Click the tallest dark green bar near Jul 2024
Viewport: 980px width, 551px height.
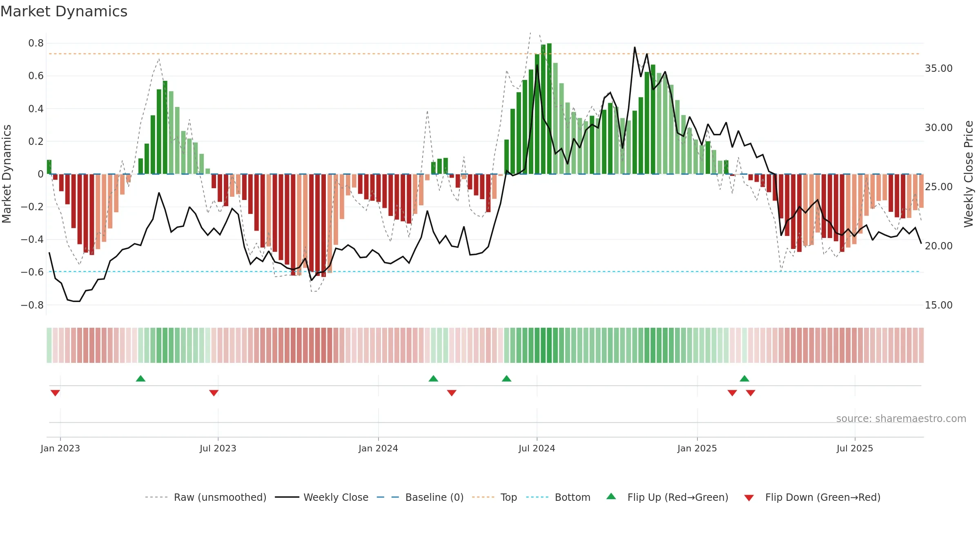click(549, 109)
